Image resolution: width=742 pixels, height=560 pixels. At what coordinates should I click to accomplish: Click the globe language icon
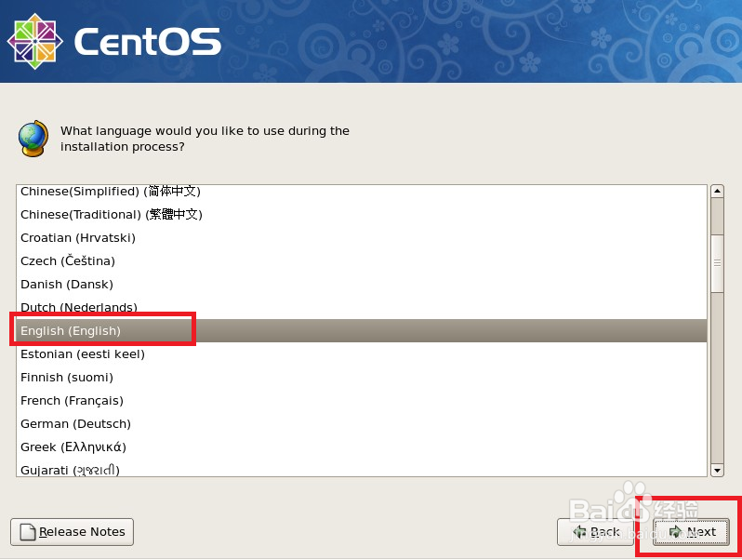point(33,139)
